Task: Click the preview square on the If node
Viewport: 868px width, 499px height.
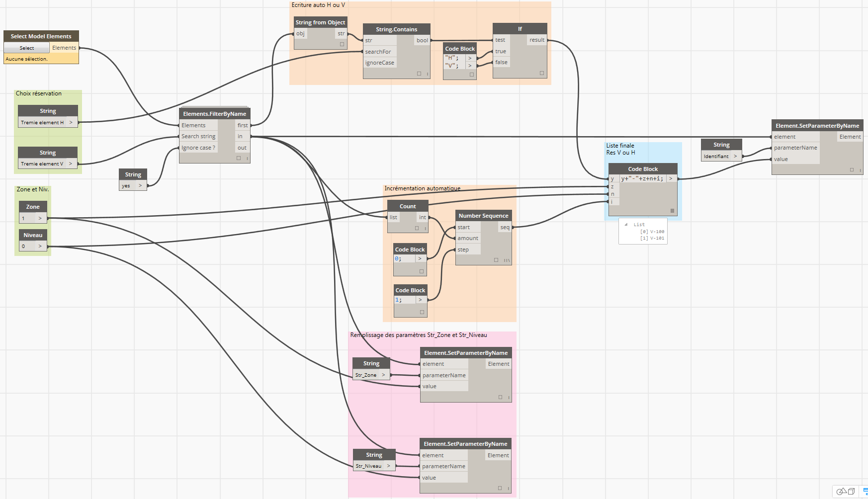Action: [542, 73]
